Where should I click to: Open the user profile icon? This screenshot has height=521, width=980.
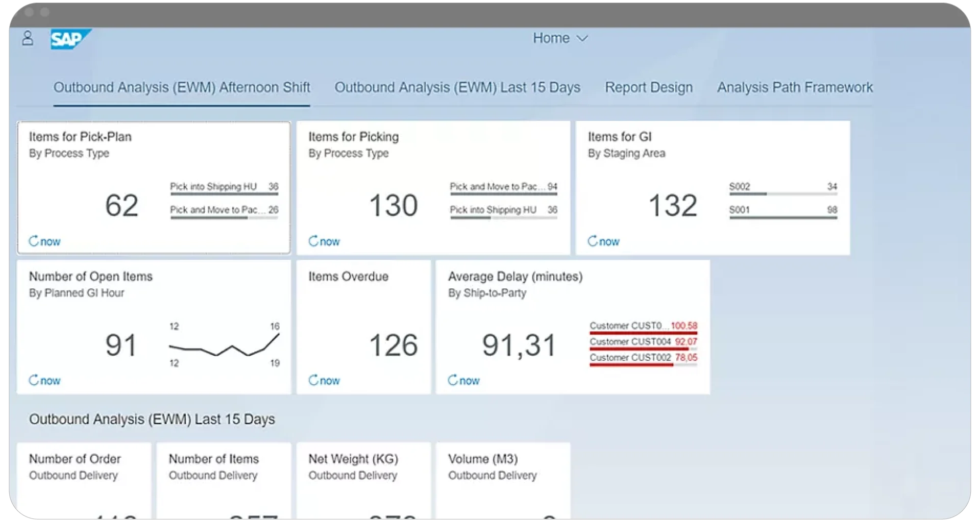click(28, 38)
